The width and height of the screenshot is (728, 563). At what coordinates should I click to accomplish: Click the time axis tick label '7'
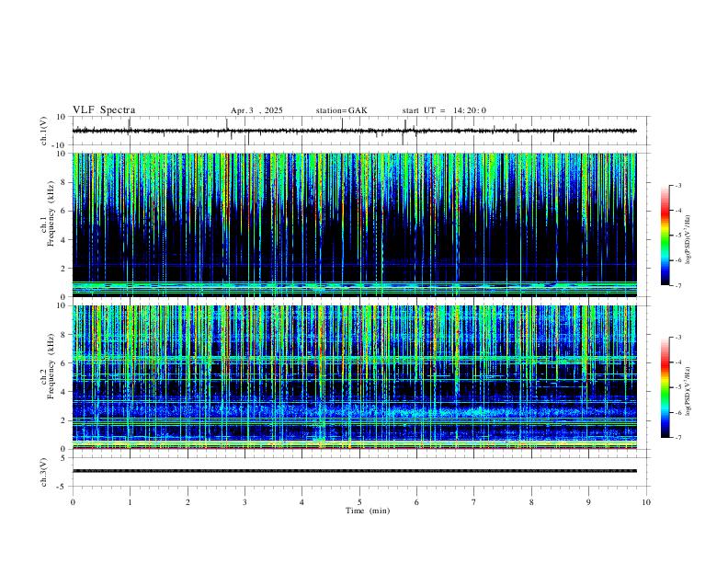tap(474, 502)
